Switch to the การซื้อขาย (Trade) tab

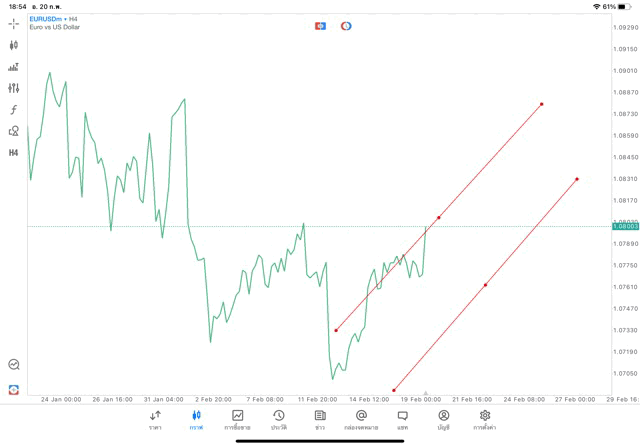click(237, 420)
